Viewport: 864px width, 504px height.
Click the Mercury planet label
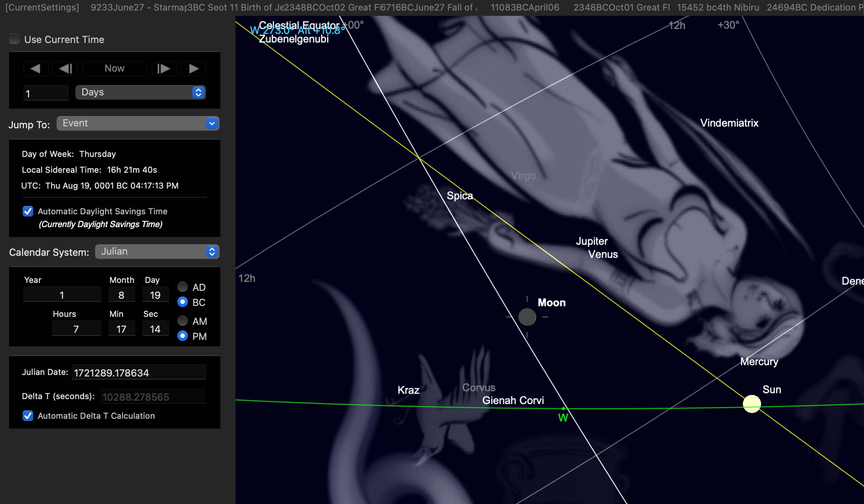pos(759,361)
